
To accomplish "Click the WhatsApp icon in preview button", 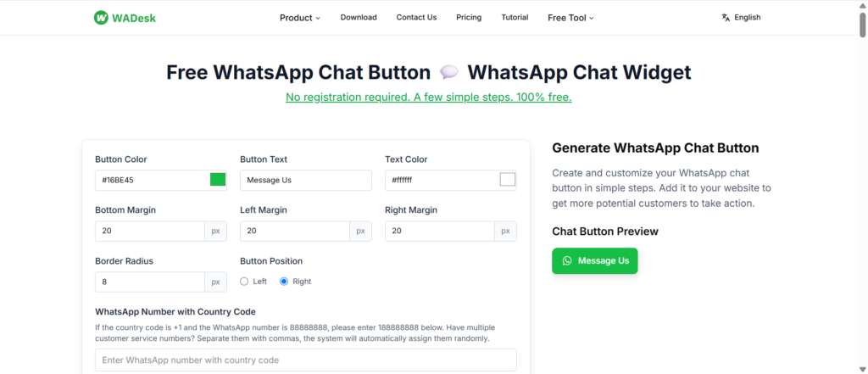I will tap(567, 261).
